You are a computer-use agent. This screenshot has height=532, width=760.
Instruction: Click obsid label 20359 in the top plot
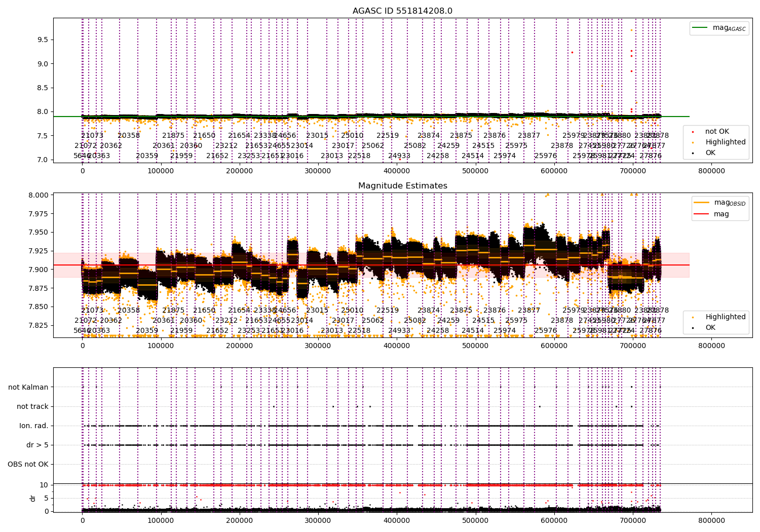[147, 156]
